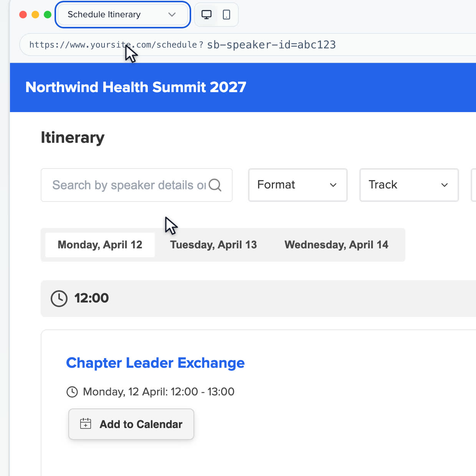
Task: Click the yellow minimize window button
Action: [x=35, y=15]
